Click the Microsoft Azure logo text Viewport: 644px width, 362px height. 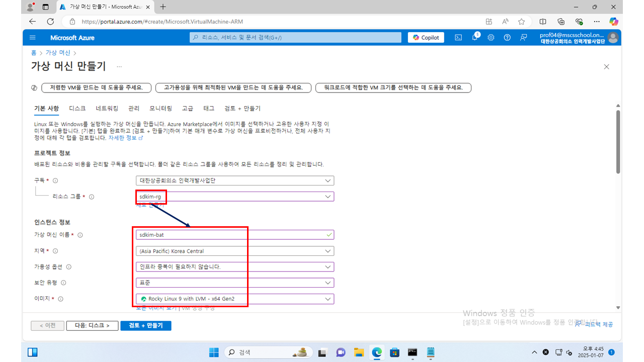click(72, 38)
